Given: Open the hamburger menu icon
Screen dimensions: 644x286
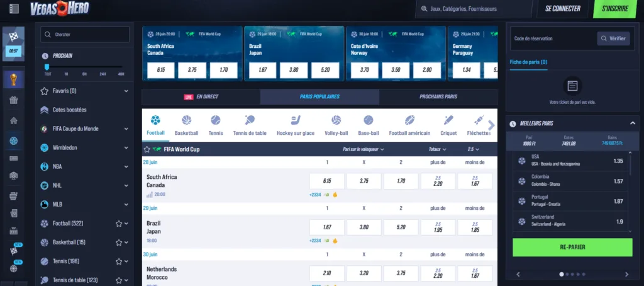Looking at the screenshot, I should tap(14, 9).
